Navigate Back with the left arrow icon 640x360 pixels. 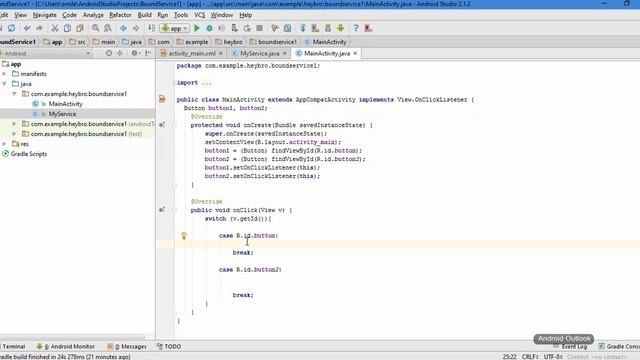123,28
